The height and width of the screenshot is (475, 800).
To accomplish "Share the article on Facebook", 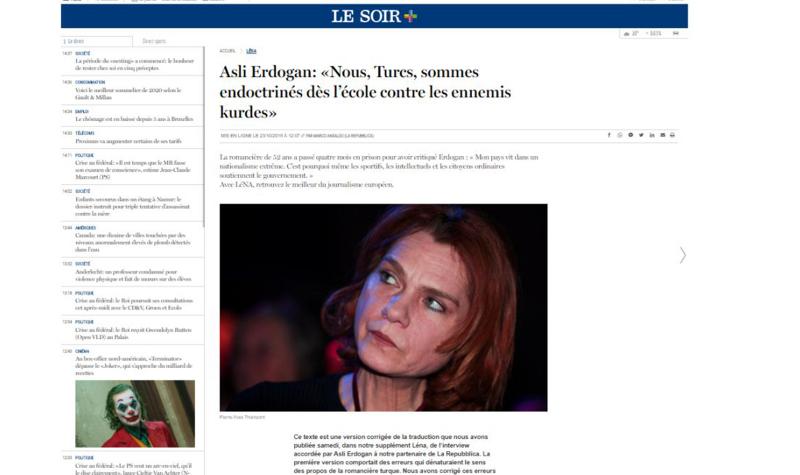I will tap(609, 135).
